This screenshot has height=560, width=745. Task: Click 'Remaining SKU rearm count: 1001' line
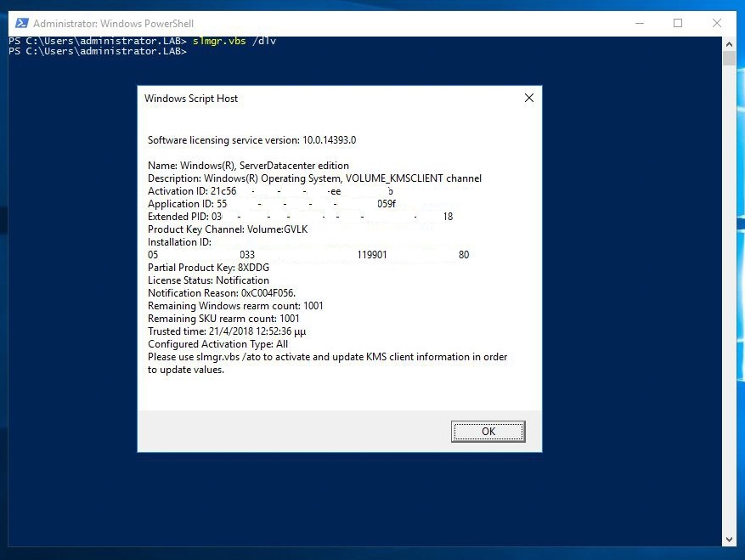click(x=223, y=319)
